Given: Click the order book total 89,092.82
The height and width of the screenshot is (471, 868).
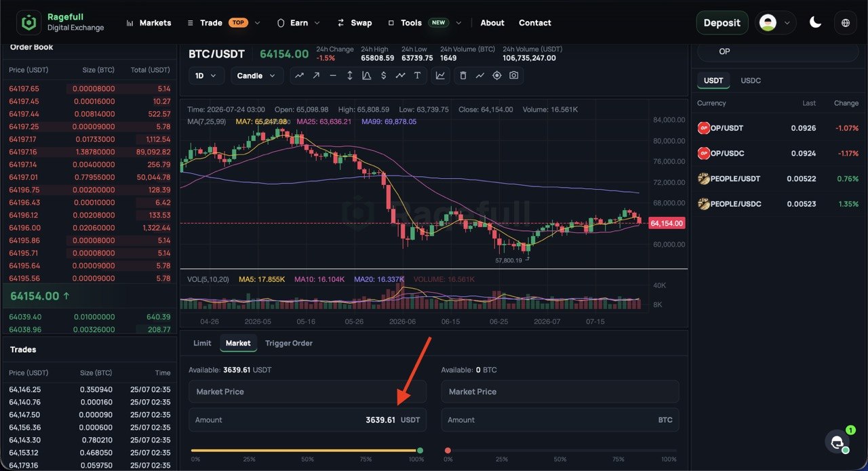Looking at the screenshot, I should coord(153,152).
